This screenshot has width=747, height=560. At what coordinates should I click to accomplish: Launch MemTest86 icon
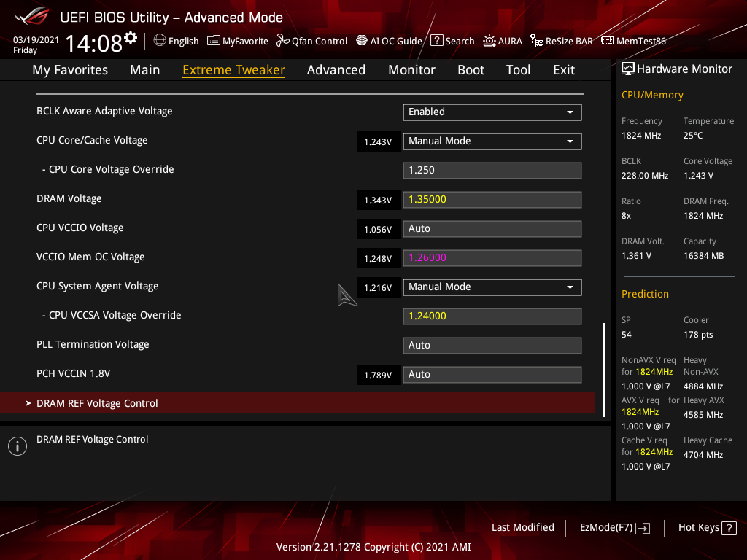[608, 41]
